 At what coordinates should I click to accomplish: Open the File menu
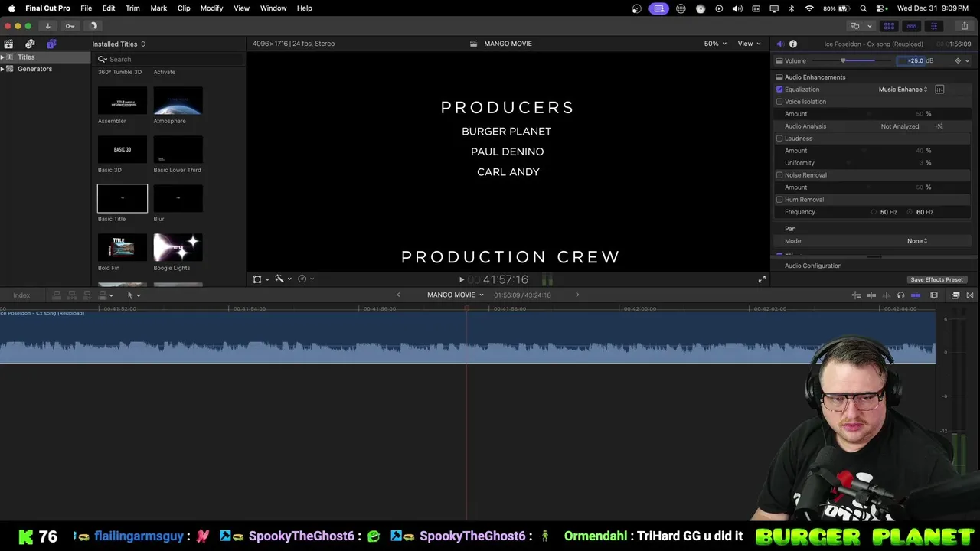tap(87, 8)
